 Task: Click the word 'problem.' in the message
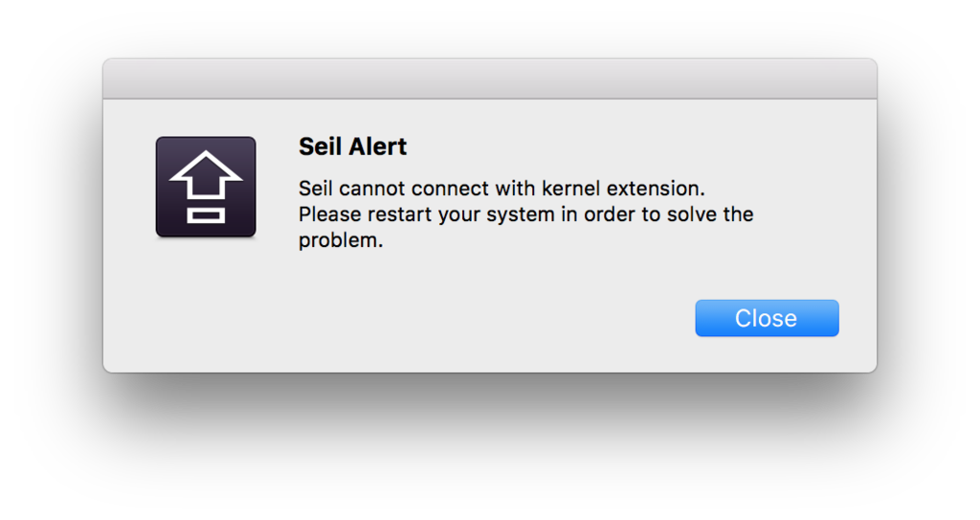click(x=341, y=241)
